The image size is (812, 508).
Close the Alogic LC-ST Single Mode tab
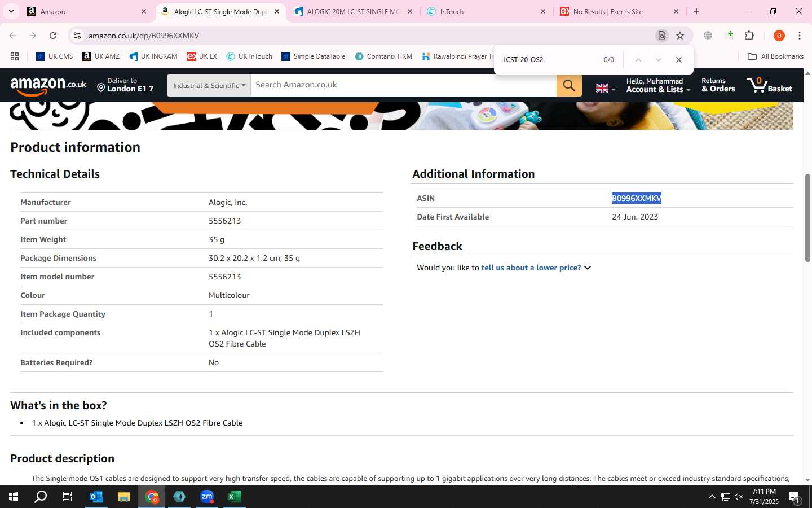(x=277, y=11)
